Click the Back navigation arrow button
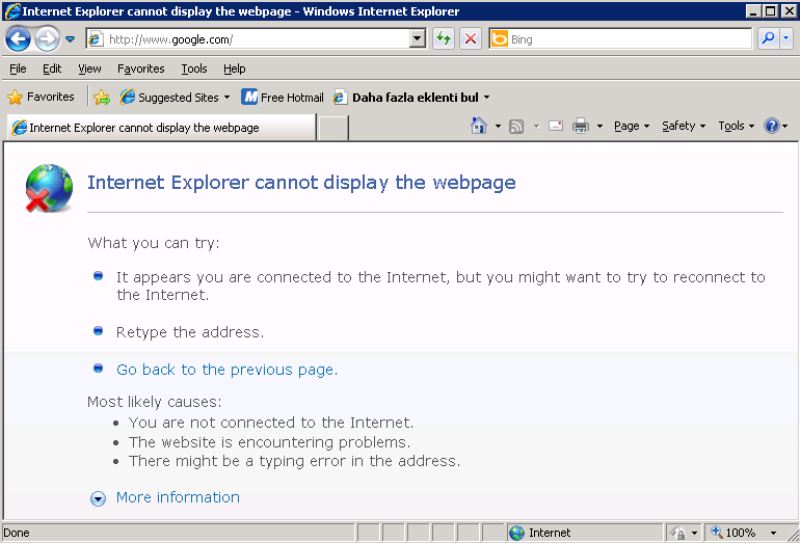 tap(18, 39)
